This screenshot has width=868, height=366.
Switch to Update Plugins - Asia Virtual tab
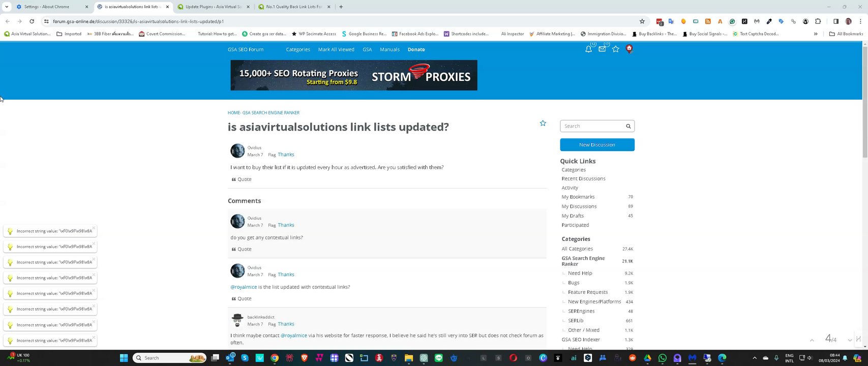click(x=214, y=7)
